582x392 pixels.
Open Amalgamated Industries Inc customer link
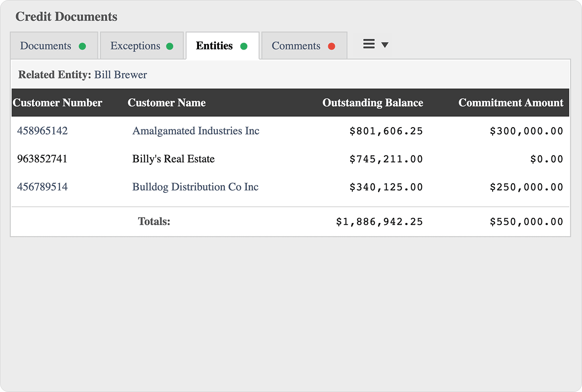pos(196,131)
